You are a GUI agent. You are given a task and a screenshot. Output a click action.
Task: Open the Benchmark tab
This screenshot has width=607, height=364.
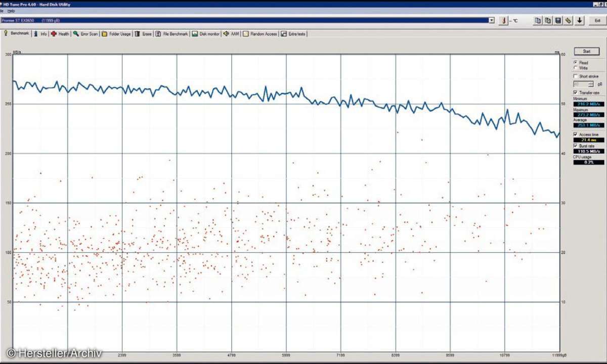[17, 33]
